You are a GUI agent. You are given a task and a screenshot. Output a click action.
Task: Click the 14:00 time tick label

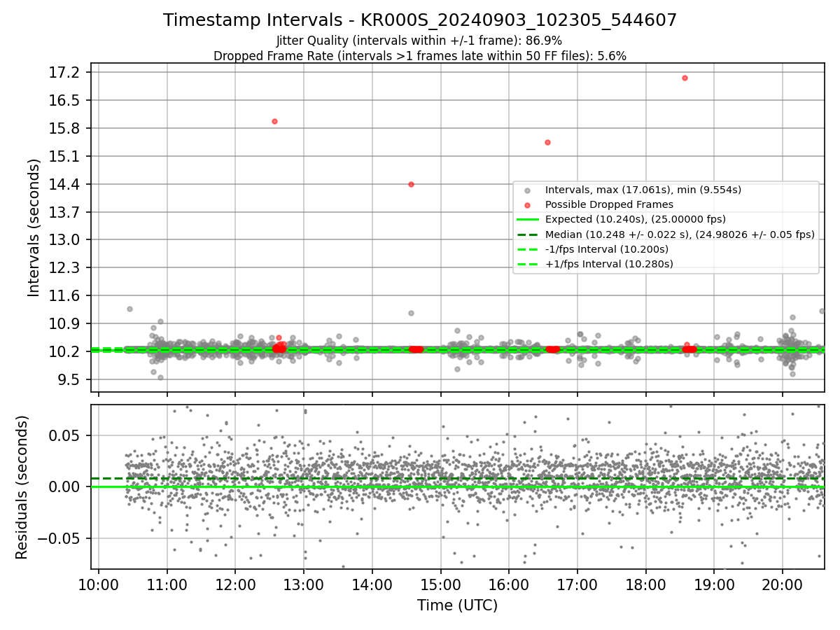[x=372, y=584]
